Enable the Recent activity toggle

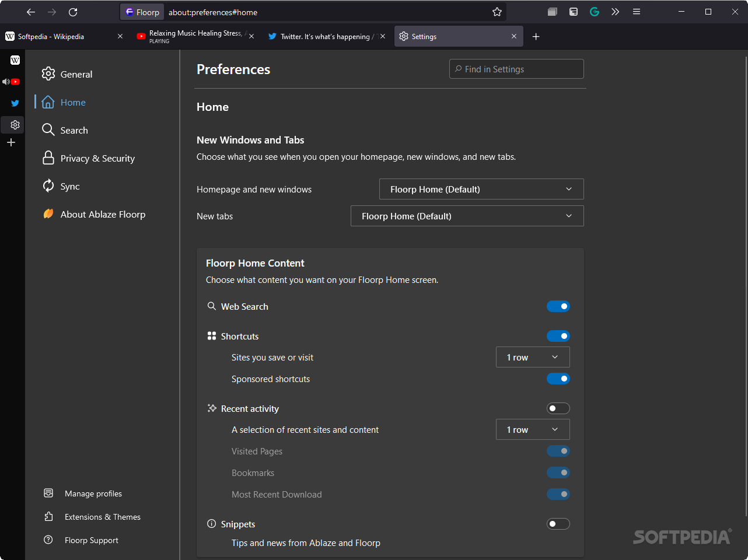point(558,408)
